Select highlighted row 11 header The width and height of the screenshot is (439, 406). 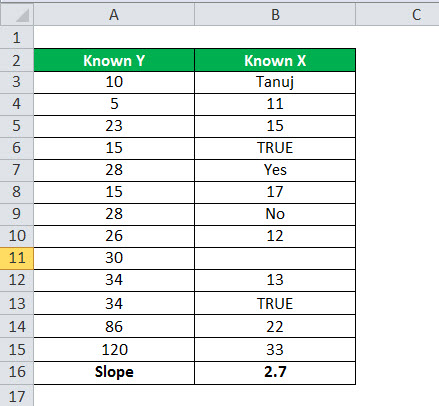17,258
